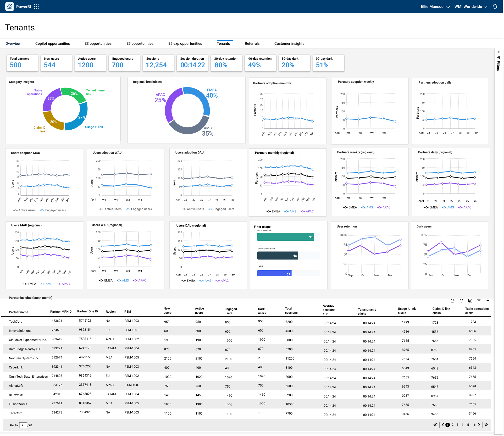504x436 pixels.
Task: Click the filter icon above the table
Action: pyautogui.click(x=479, y=301)
